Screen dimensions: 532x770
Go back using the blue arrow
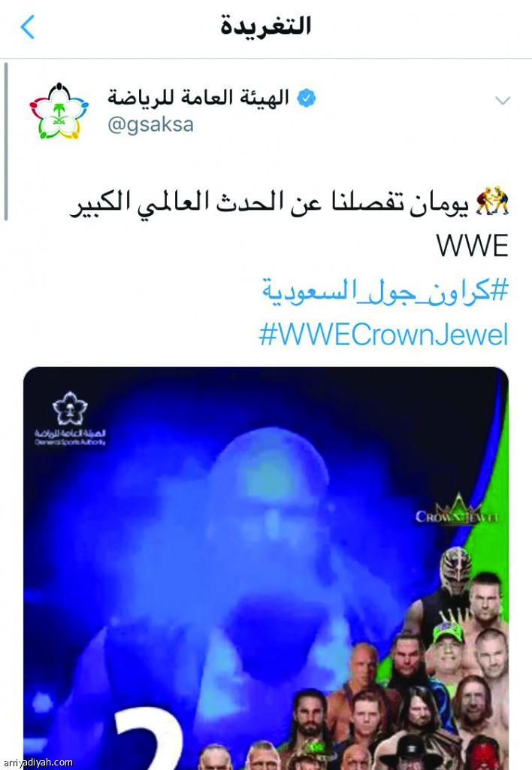28,26
